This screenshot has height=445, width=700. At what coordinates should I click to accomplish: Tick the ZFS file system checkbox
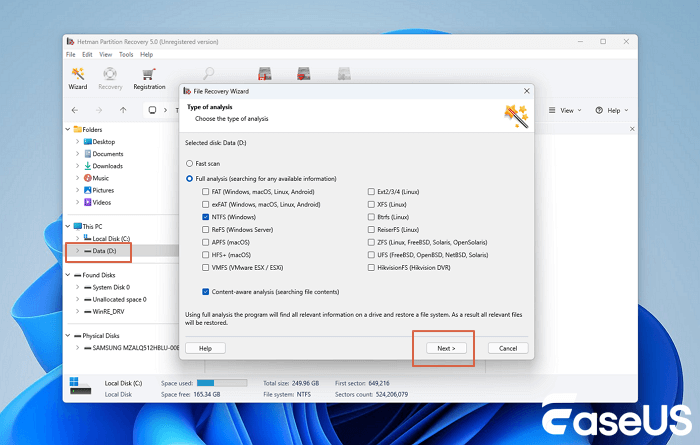click(x=371, y=242)
